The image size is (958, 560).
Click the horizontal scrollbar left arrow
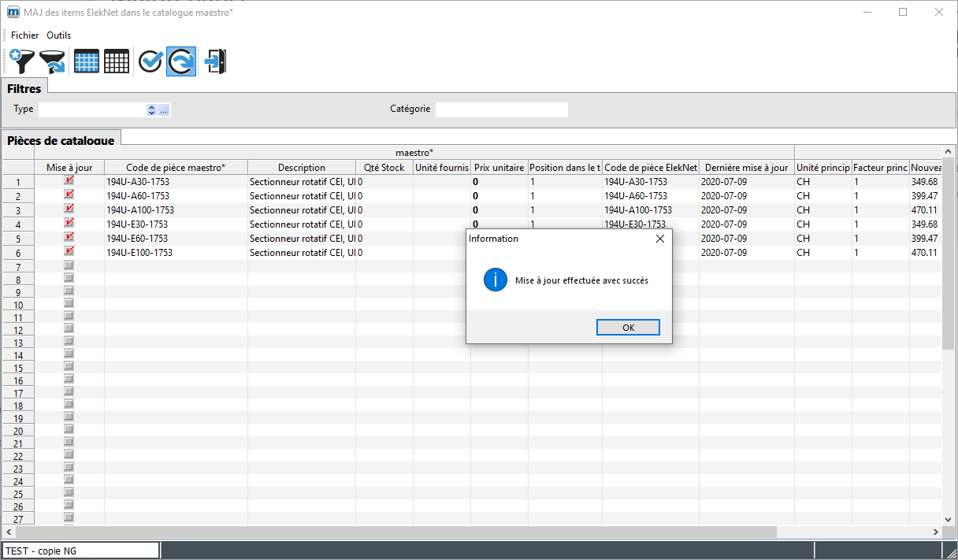(8, 532)
